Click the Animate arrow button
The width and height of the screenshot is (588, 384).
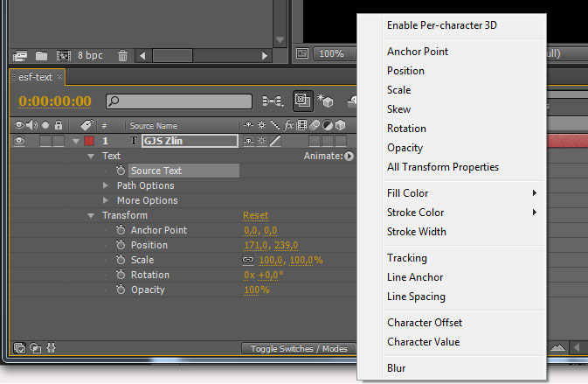[x=349, y=156]
